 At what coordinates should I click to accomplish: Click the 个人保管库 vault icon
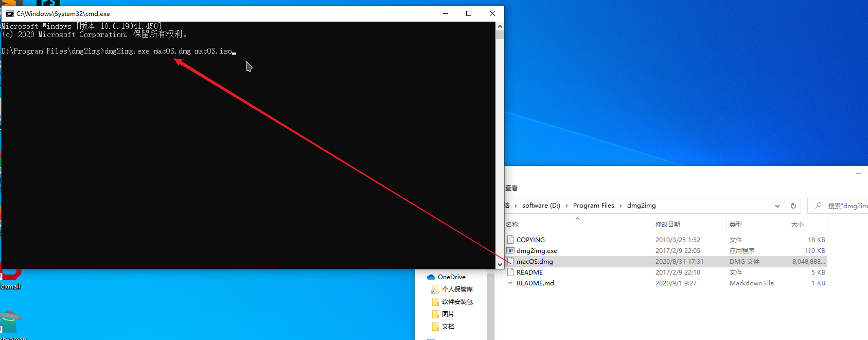pos(435,290)
